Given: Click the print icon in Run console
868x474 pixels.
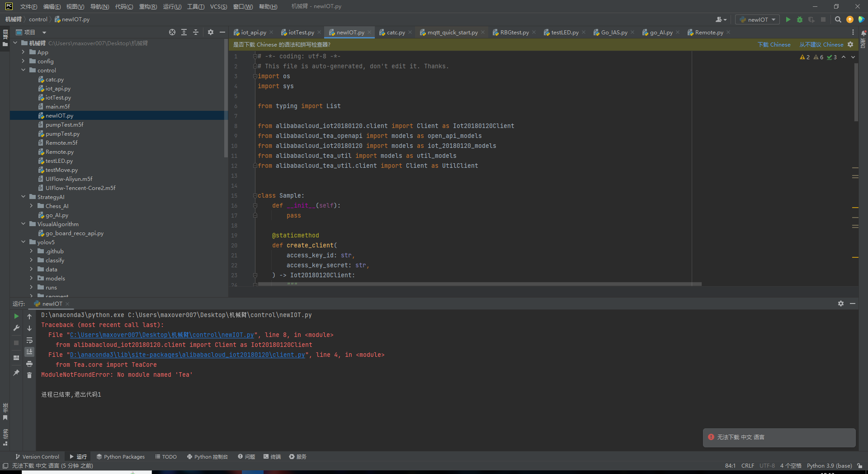Looking at the screenshot, I should tap(29, 364).
